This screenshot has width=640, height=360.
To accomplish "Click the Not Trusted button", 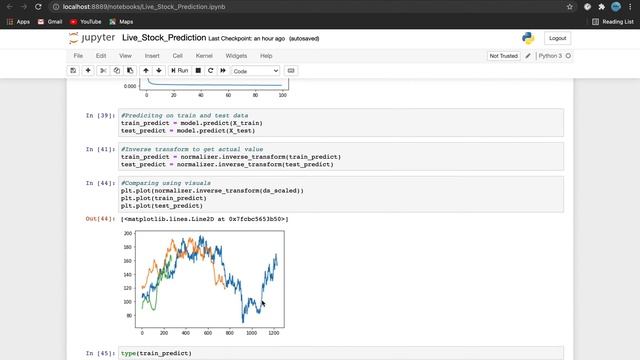I will 503,56.
